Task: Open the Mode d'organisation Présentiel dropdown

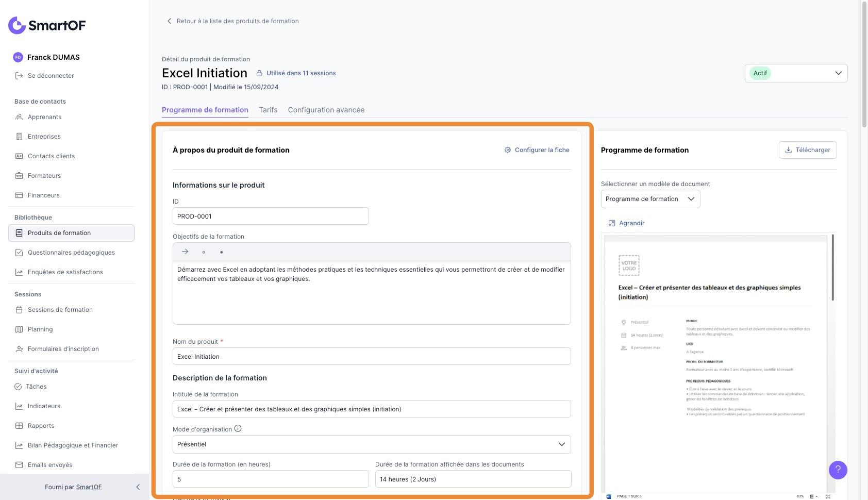Action: click(x=371, y=444)
